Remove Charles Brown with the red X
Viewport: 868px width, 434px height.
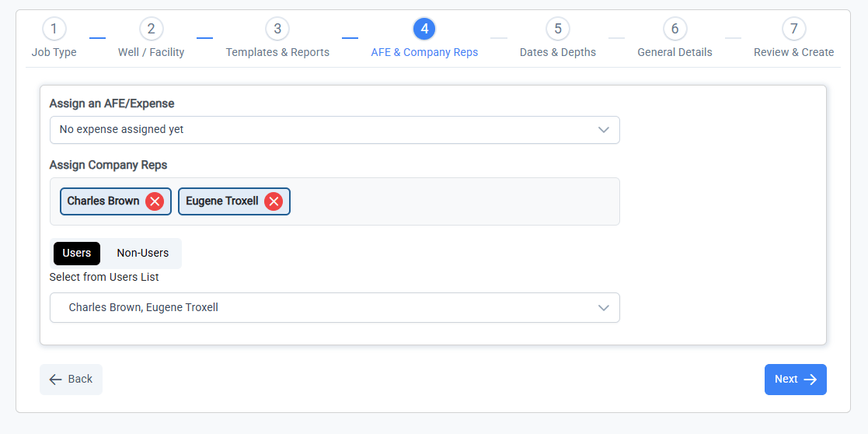(x=155, y=201)
